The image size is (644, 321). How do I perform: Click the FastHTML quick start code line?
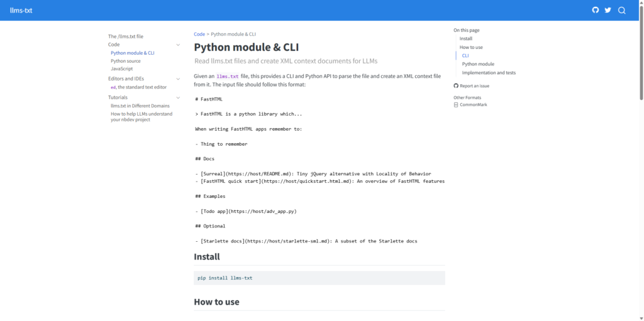320,181
